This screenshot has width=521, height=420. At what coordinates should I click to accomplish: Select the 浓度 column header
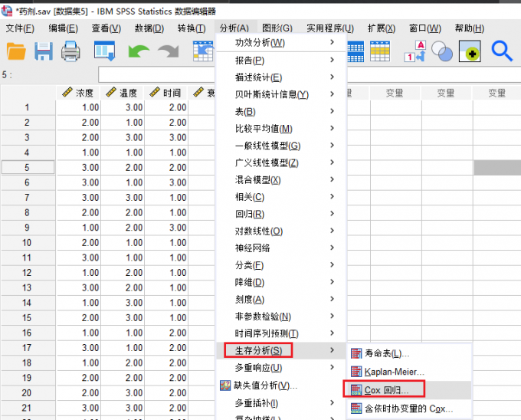77,93
